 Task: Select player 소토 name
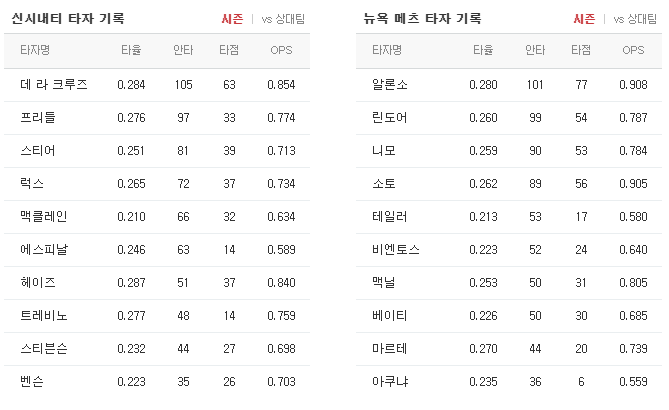point(384,183)
